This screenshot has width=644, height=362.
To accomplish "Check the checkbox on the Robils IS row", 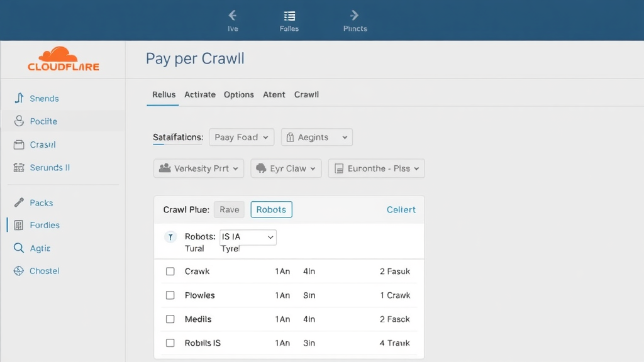I will tap(170, 343).
